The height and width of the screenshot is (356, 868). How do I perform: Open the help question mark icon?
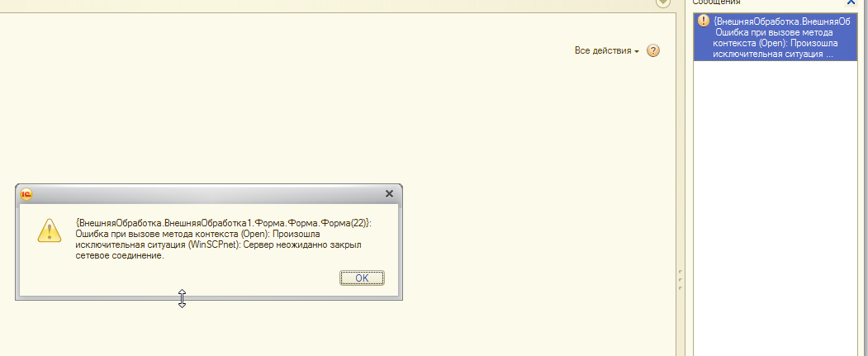653,51
